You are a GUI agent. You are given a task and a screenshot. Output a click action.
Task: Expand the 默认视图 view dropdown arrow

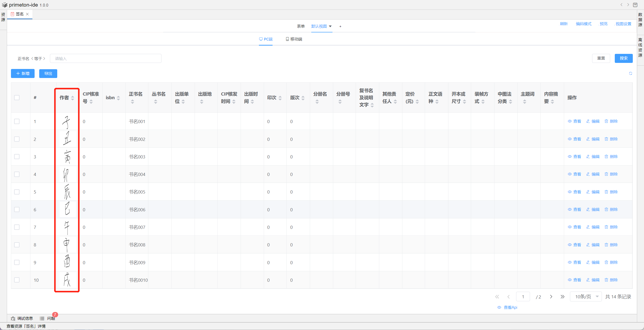coord(330,26)
